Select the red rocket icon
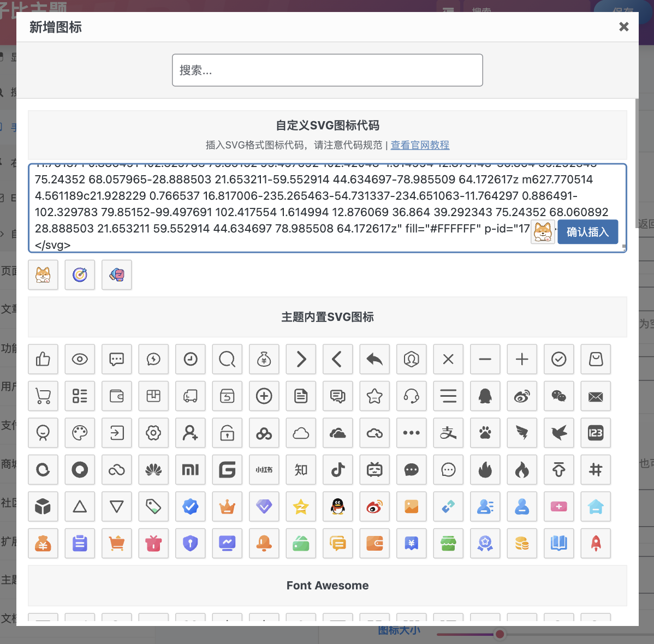This screenshot has width=654, height=644. pyautogui.click(x=596, y=544)
